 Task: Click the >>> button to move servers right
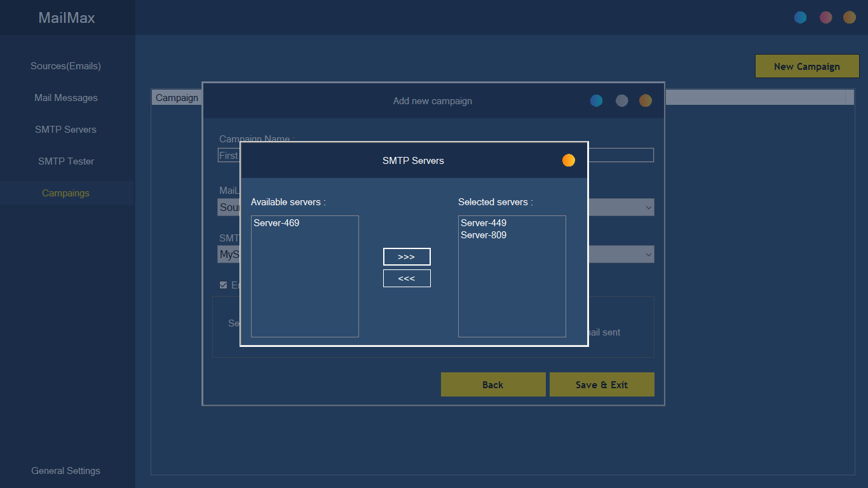407,257
